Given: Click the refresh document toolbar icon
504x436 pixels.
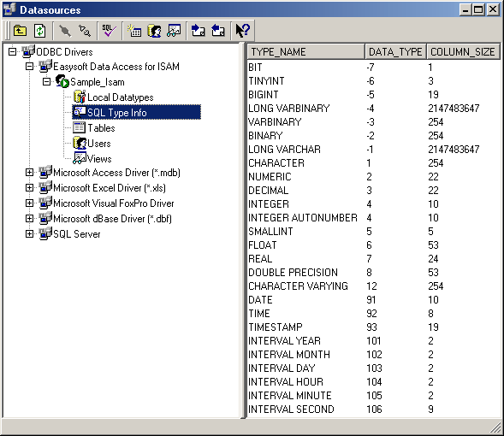Looking at the screenshot, I should [x=40, y=31].
